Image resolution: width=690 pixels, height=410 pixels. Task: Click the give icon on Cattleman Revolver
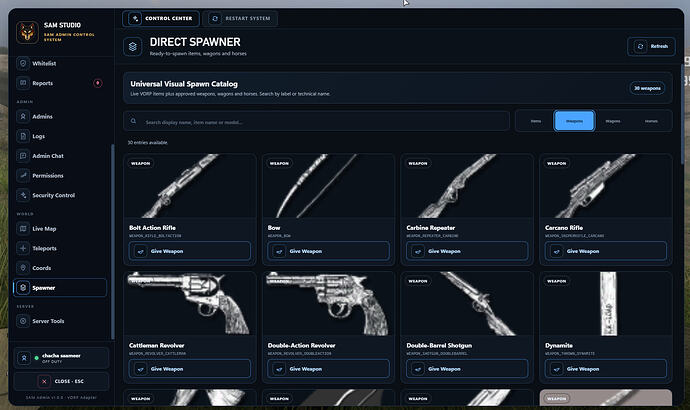[140, 369]
